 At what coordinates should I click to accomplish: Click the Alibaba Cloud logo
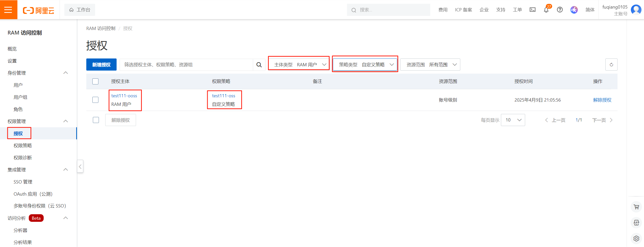click(38, 10)
